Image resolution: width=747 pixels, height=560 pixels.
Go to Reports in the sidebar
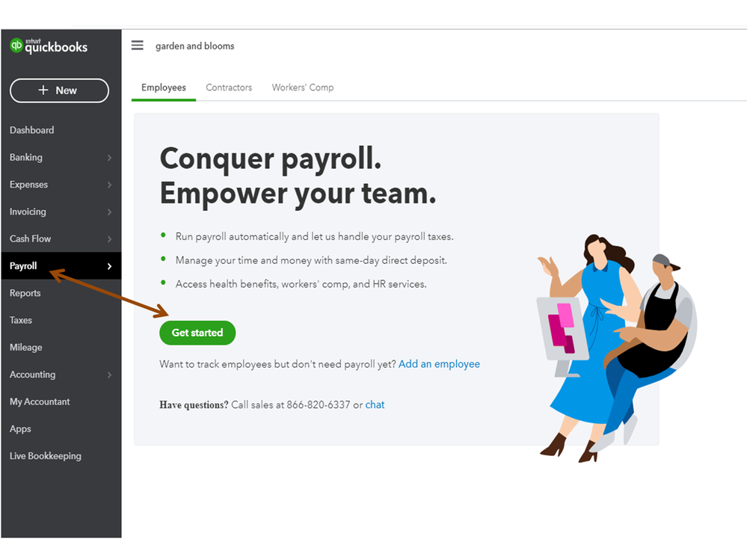pos(25,293)
